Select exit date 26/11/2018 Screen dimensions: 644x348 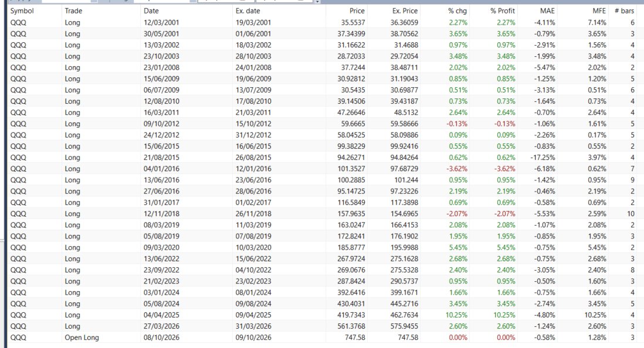tap(253, 214)
